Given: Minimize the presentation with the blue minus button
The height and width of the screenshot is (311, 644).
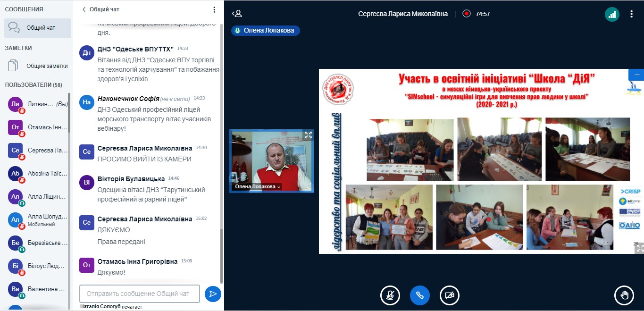Looking at the screenshot, I should coord(636,75).
